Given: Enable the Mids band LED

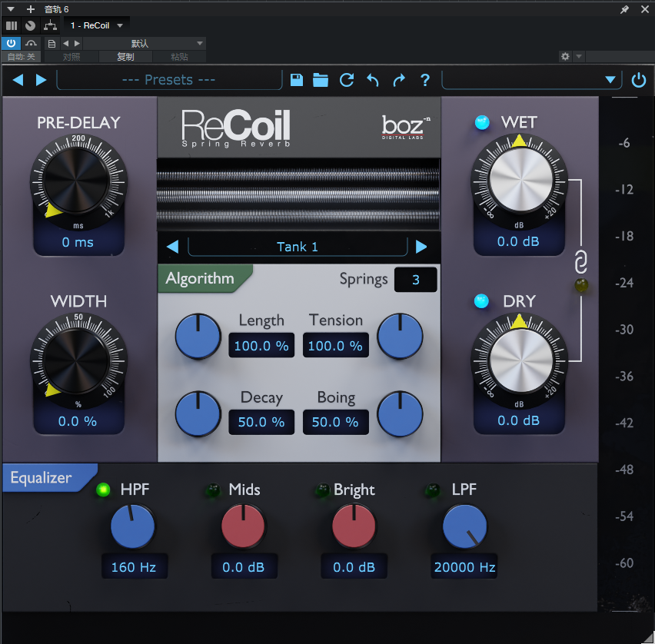Looking at the screenshot, I should pyautogui.click(x=213, y=490).
